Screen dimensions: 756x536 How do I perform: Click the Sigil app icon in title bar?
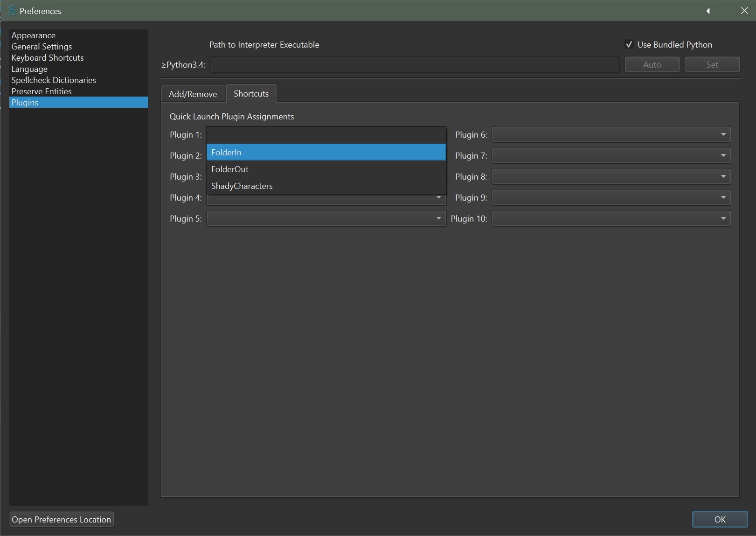pos(12,11)
